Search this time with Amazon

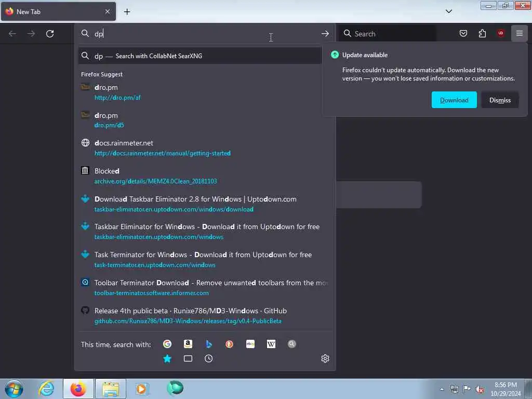[188, 344]
